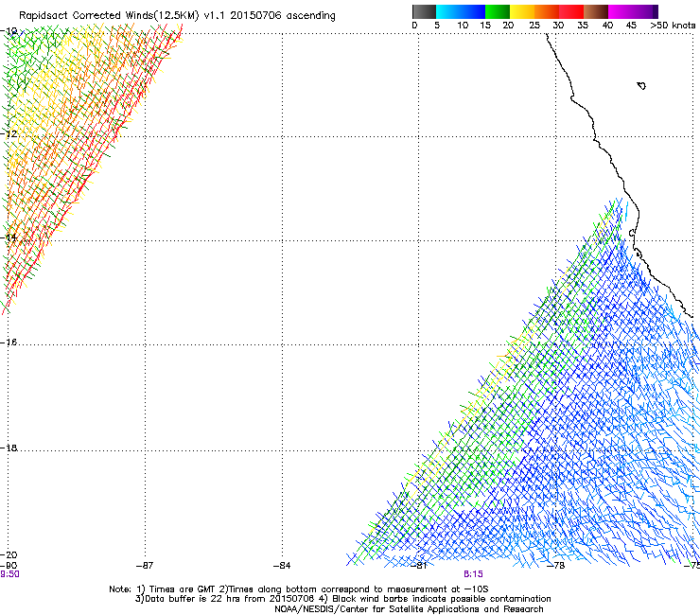Click the '30' label under the color scale
This screenshot has width=700, height=615.
click(x=558, y=26)
